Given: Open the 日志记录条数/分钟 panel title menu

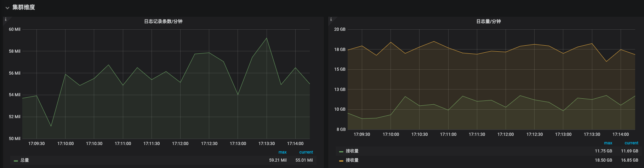Looking at the screenshot, I should (163, 22).
